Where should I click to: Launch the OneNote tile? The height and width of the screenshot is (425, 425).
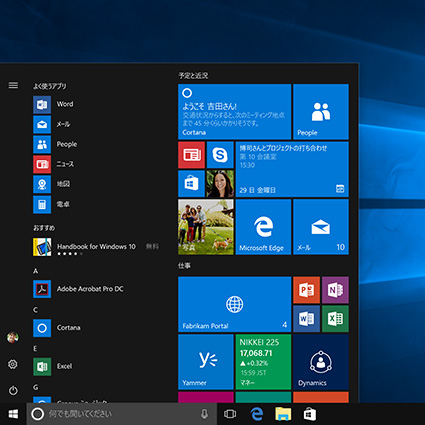[x=335, y=290]
